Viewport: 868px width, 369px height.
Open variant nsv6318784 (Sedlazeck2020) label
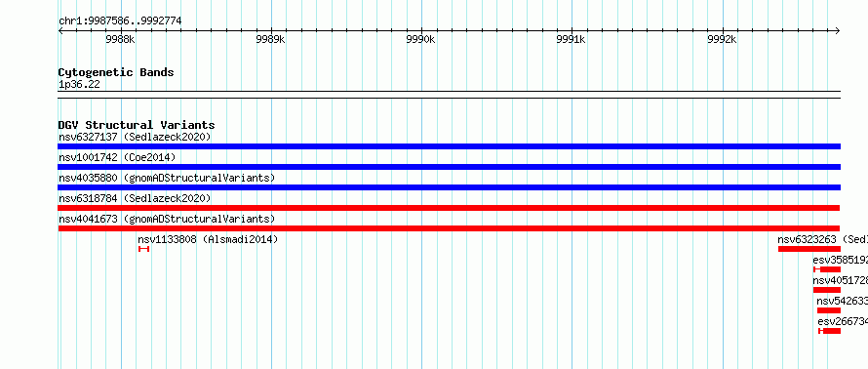[135, 198]
